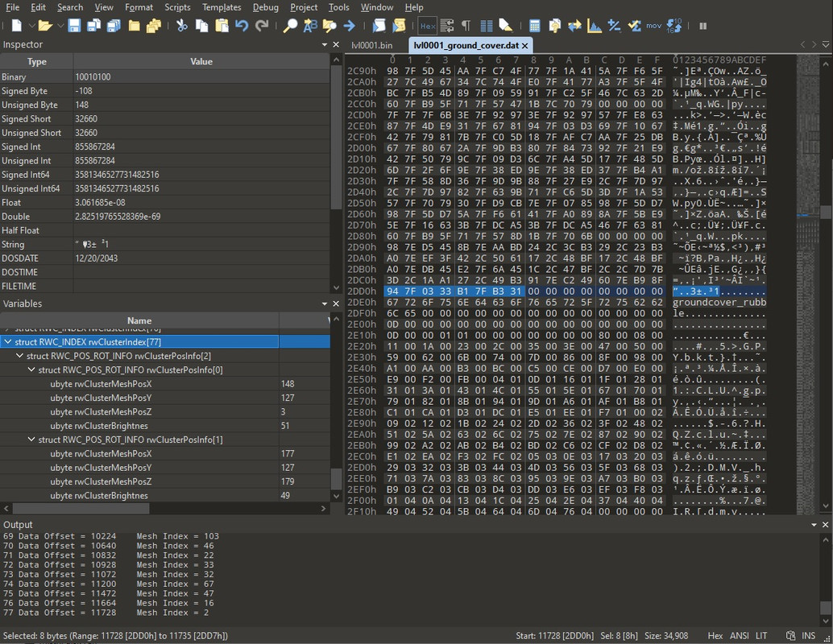The width and height of the screenshot is (833, 644).
Task: Click the Name column header in Variables
Action: pyautogui.click(x=139, y=320)
